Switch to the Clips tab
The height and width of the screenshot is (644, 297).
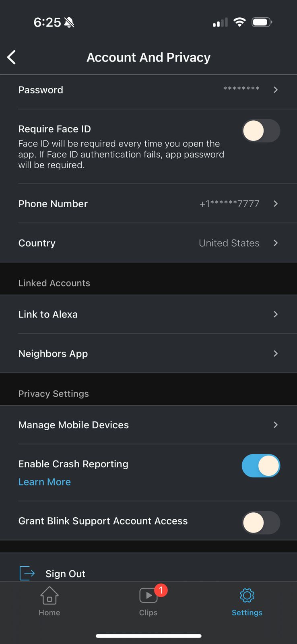point(148,602)
